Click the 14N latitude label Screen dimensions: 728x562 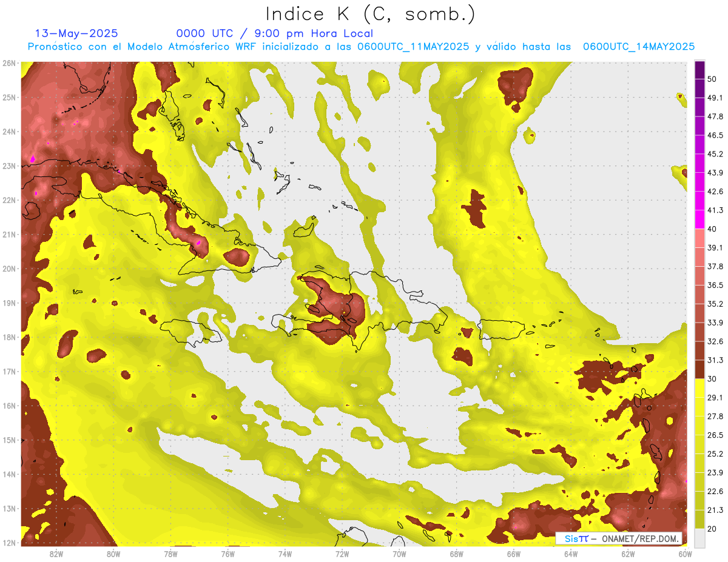coord(9,474)
